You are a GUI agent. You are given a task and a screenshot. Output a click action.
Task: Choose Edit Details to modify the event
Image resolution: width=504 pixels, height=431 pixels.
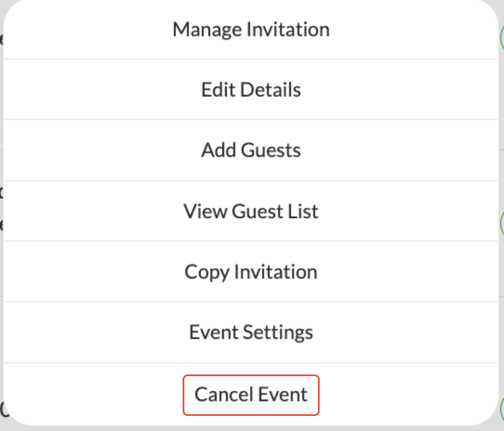pos(251,90)
